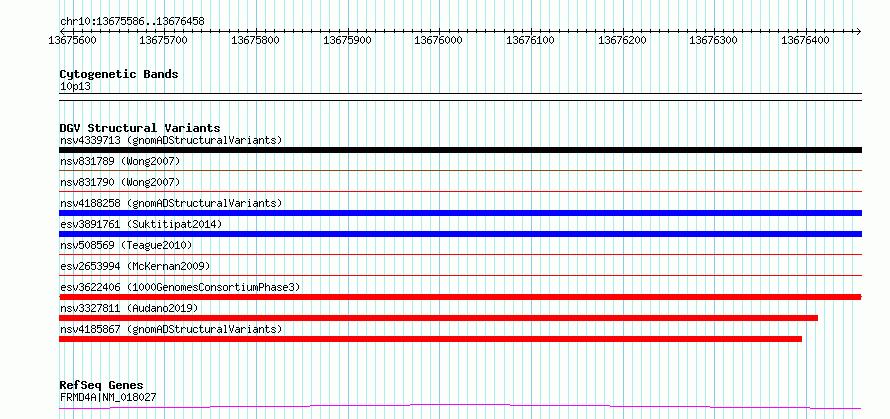This screenshot has height=419, width=890.
Task: Click the red nsv3327811 variant bar
Action: pos(438,318)
